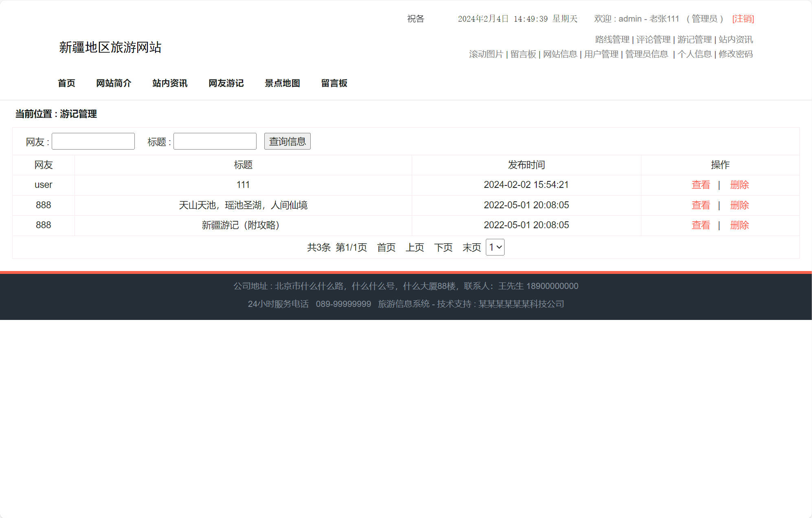Image resolution: width=812 pixels, height=518 pixels.
Task: Open 路线管理 admin menu item
Action: tap(612, 40)
